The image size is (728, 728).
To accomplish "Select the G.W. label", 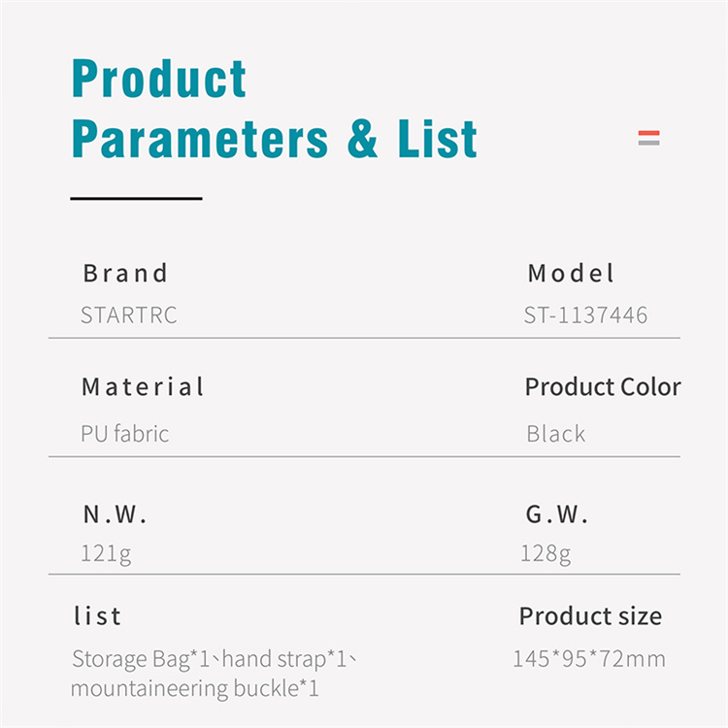I will [558, 514].
